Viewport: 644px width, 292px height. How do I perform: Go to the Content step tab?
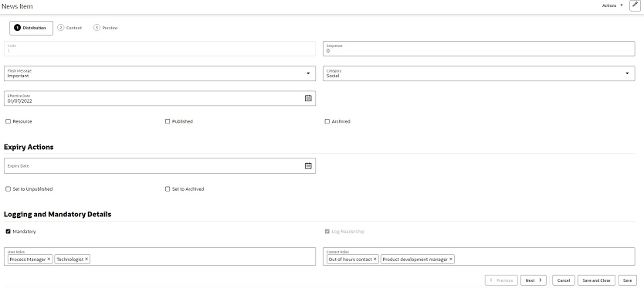69,28
